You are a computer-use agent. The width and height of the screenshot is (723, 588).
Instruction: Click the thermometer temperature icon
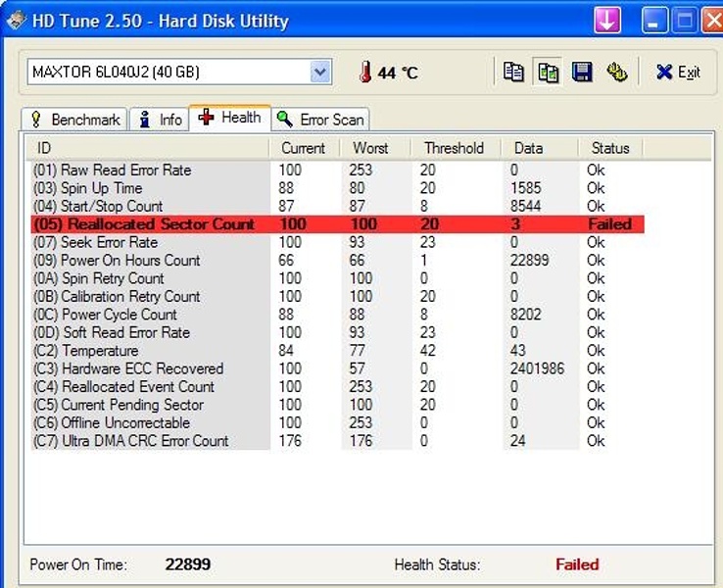364,73
